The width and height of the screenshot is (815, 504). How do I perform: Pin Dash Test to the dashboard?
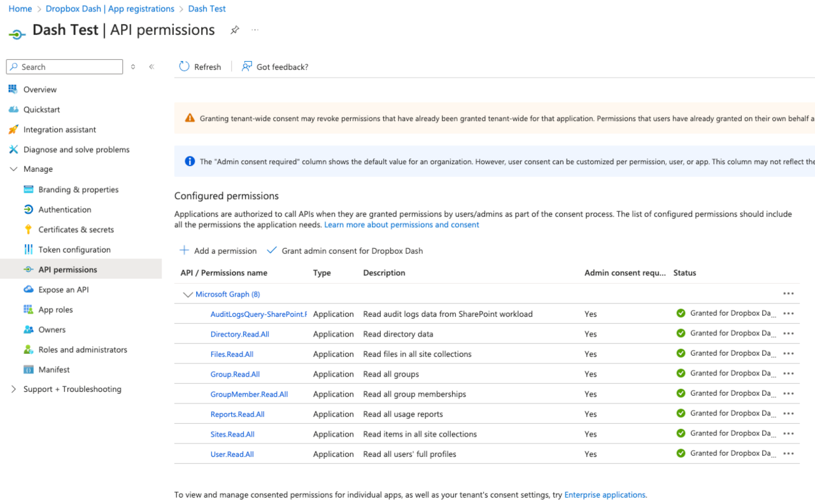click(234, 29)
